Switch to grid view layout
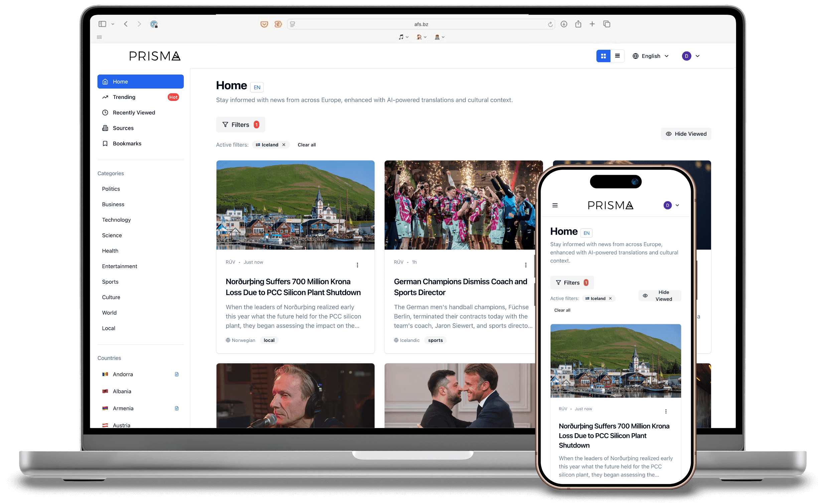Viewport: 825px width, 504px height. [x=603, y=56]
